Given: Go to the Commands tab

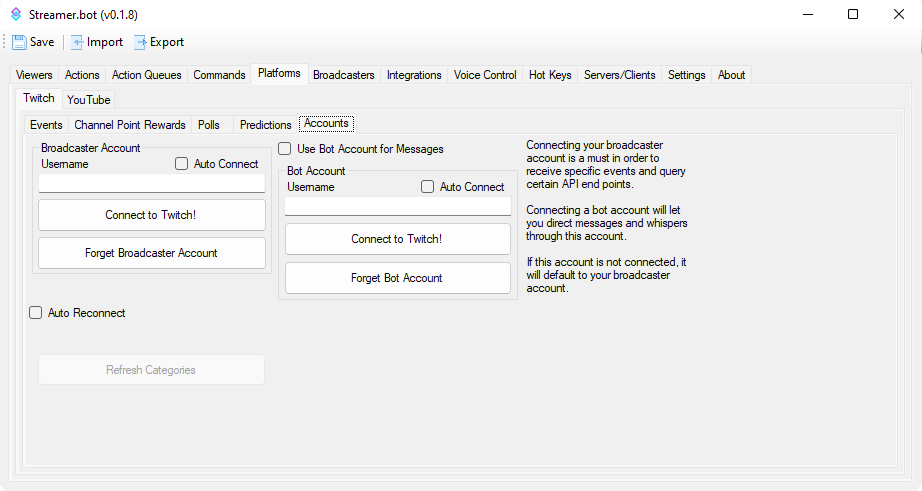Looking at the screenshot, I should [x=219, y=75].
